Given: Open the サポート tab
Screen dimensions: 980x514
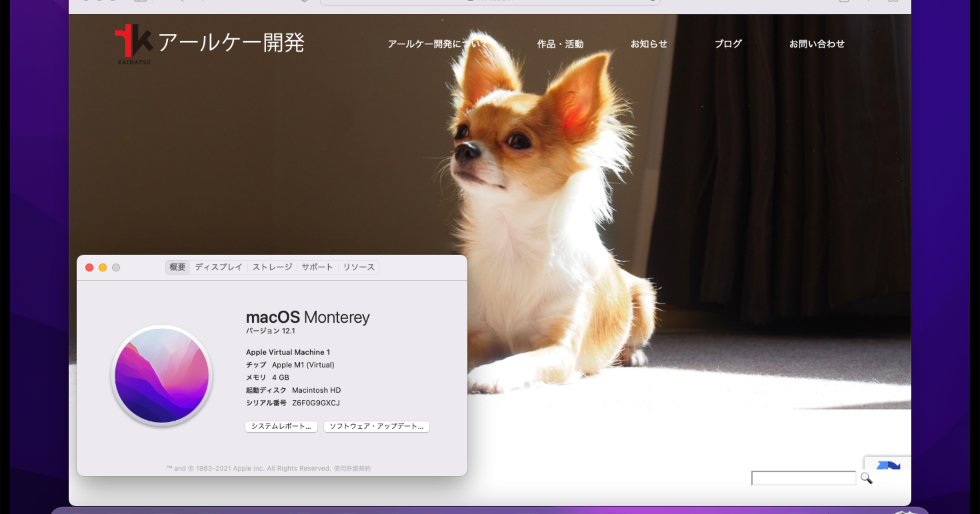Looking at the screenshot, I should click(317, 267).
